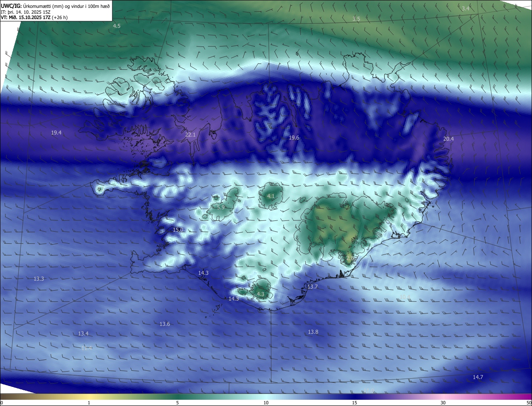
Task: Click the 30 tick on the colour scale
Action: click(x=443, y=403)
